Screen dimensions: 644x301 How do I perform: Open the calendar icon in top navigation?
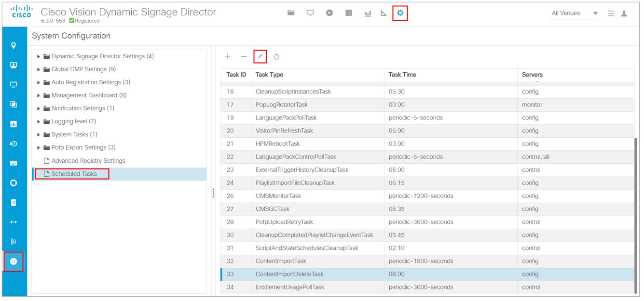pos(349,13)
